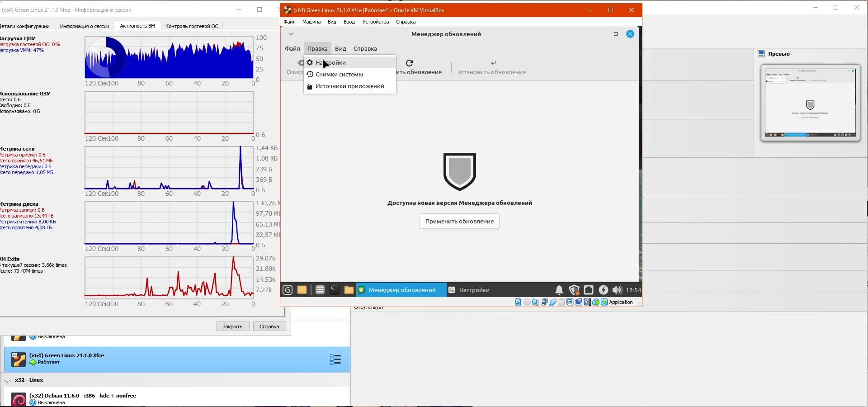The width and height of the screenshot is (868, 407).
Task: Click the keyboard capture arrow indicator in status bar
Action: click(x=604, y=303)
